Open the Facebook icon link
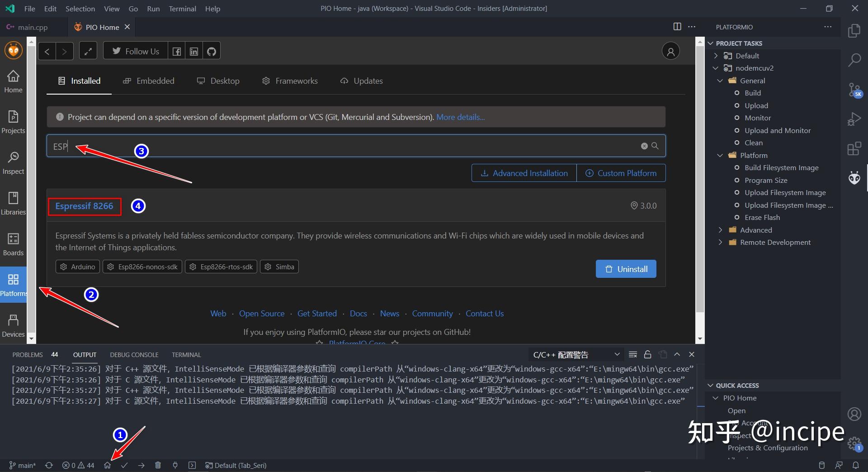Image resolution: width=868 pixels, height=472 pixels. coord(177,51)
